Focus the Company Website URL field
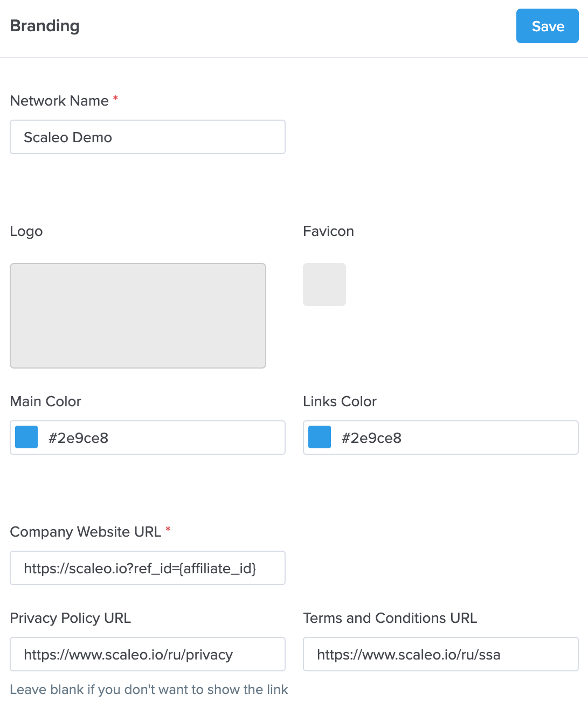Viewport: 588px width, 715px height. [147, 568]
